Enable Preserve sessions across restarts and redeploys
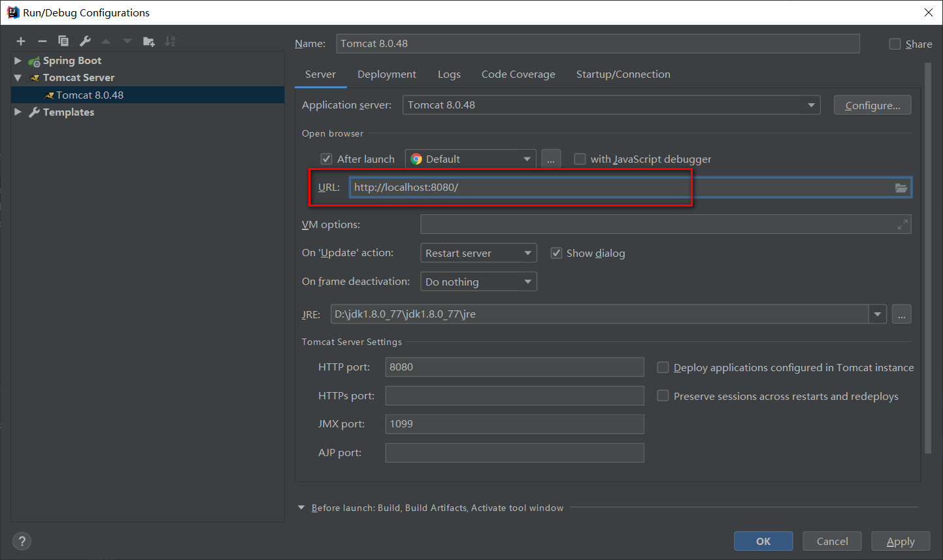Viewport: 943px width, 560px height. pos(663,396)
